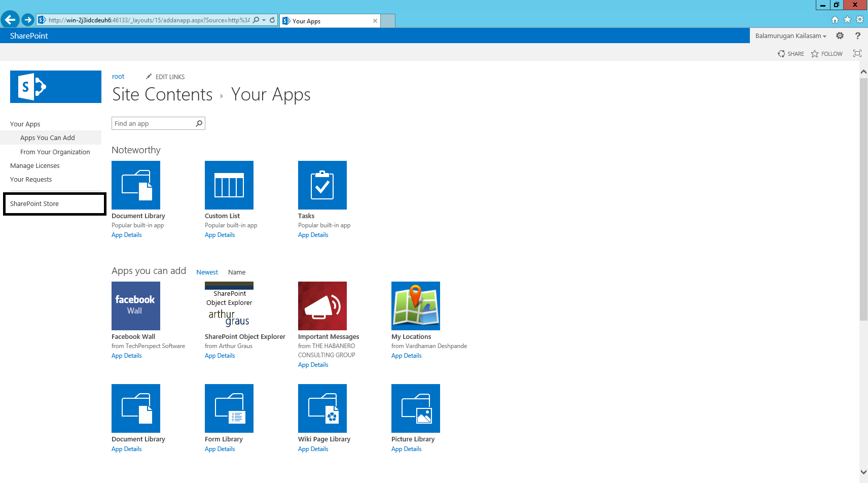Click the browser Back arrow button
Image resolution: width=868 pixels, height=483 pixels.
tap(10, 20)
